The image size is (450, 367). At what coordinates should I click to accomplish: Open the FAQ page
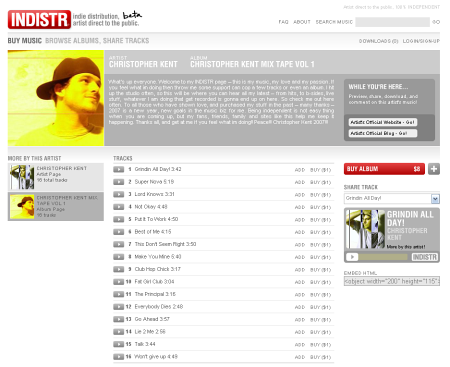(283, 22)
